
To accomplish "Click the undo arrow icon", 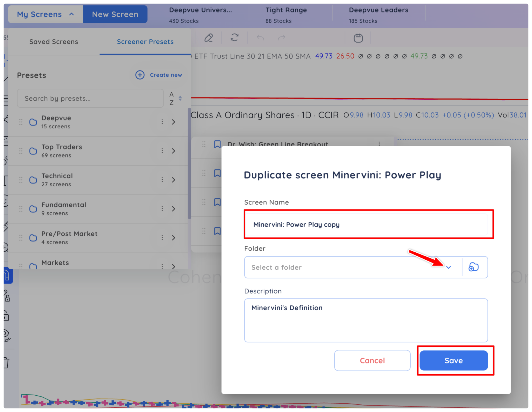I will coord(260,38).
